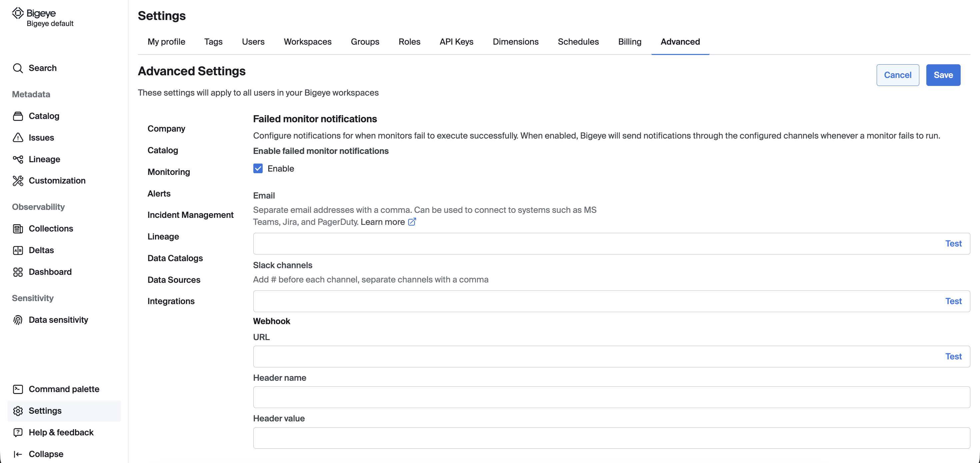The width and height of the screenshot is (980, 463).
Task: Click the Learn more external link icon
Action: point(412,222)
